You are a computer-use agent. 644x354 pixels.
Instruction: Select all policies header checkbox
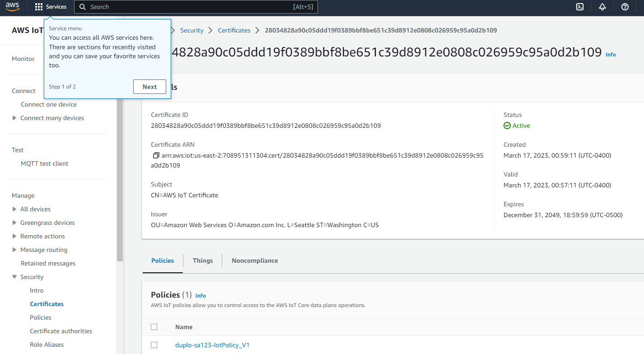tap(154, 327)
